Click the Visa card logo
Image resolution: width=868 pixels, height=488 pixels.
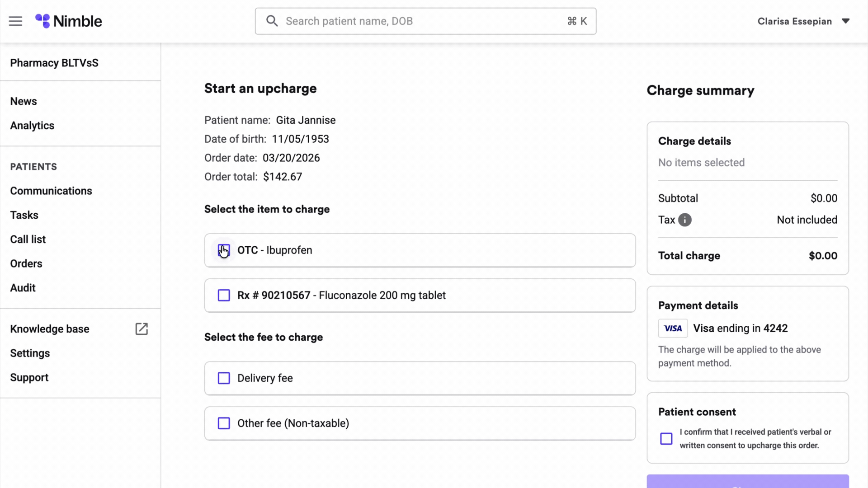(673, 328)
